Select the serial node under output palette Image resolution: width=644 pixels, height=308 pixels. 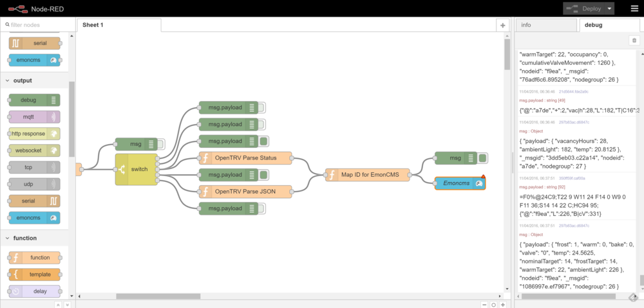pyautogui.click(x=35, y=201)
